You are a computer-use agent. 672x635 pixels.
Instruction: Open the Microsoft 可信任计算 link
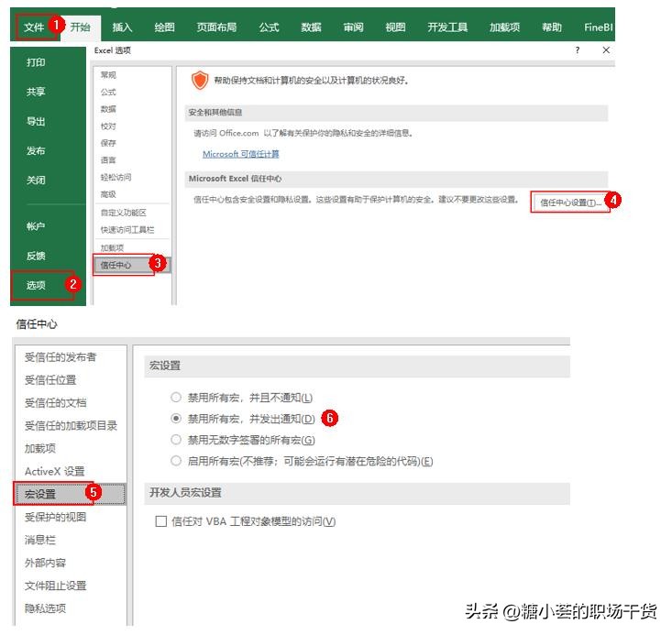pyautogui.click(x=241, y=154)
